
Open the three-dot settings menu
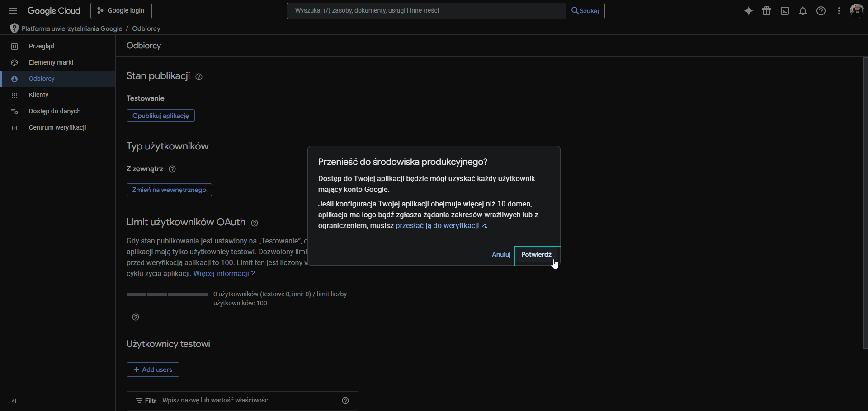pos(839,11)
